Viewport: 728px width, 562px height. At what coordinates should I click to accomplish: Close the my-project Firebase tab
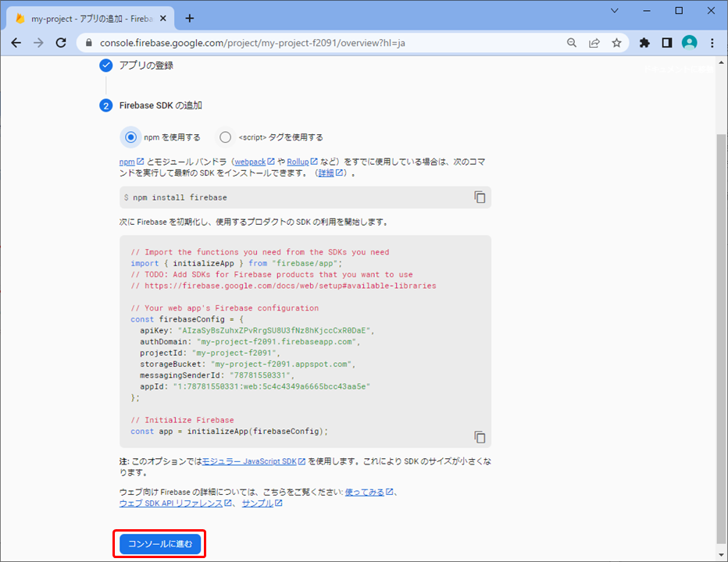[x=163, y=19]
